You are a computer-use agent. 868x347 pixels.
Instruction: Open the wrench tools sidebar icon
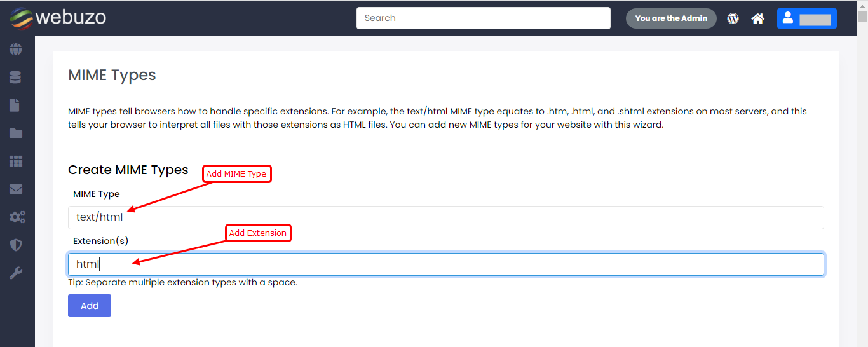point(16,273)
